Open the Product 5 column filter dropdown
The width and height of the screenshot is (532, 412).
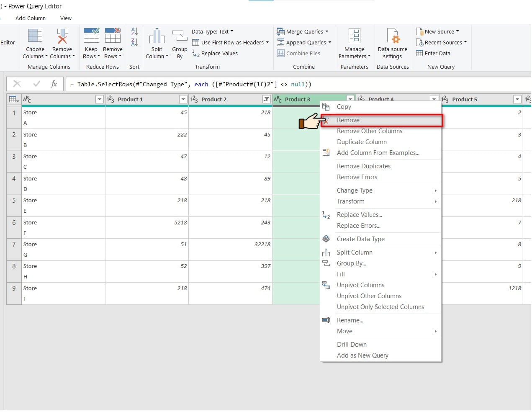click(517, 99)
